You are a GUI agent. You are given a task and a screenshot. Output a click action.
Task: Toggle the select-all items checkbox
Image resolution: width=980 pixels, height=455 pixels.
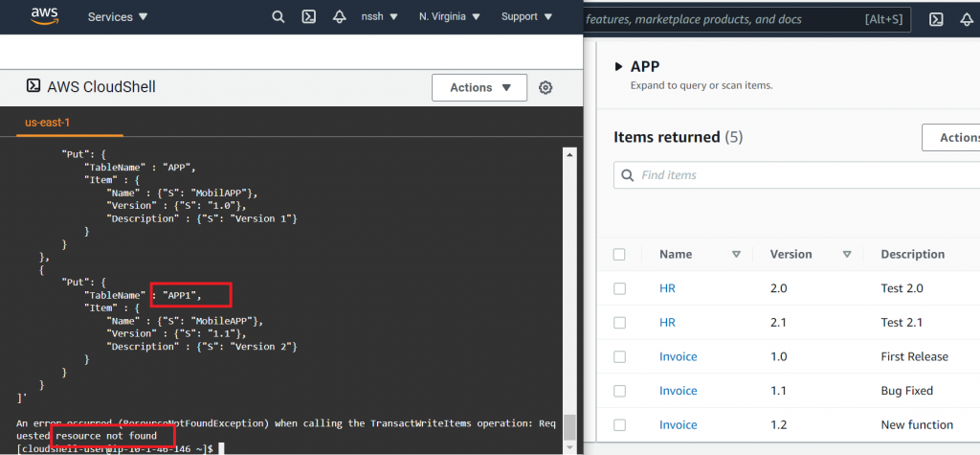pyautogui.click(x=619, y=255)
